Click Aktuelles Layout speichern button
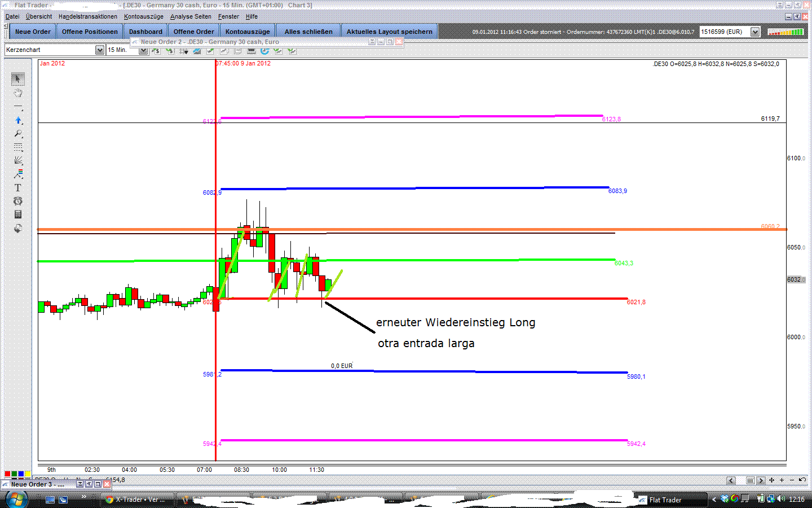Viewport: 812px width, 508px height. click(x=390, y=32)
